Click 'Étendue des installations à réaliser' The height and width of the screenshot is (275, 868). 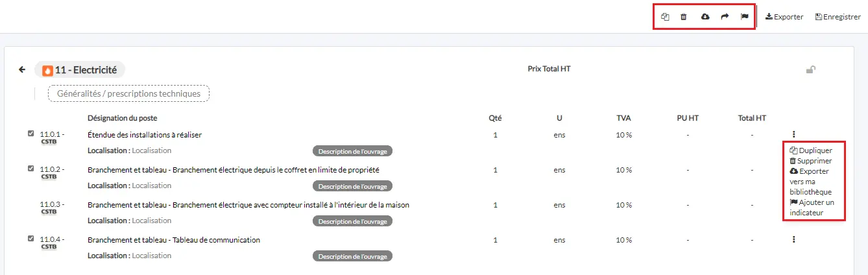pyautogui.click(x=145, y=135)
